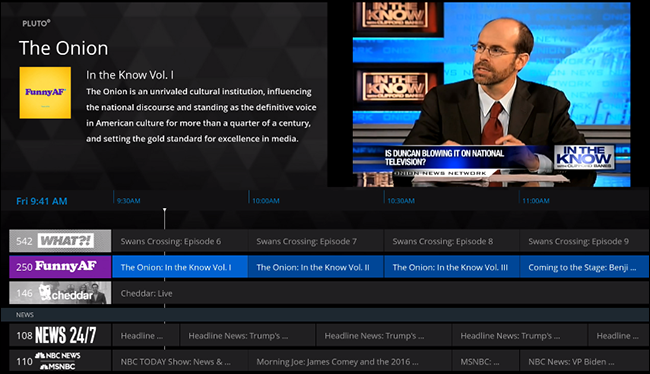Click The Onion title heading
650x374 pixels.
coord(63,48)
